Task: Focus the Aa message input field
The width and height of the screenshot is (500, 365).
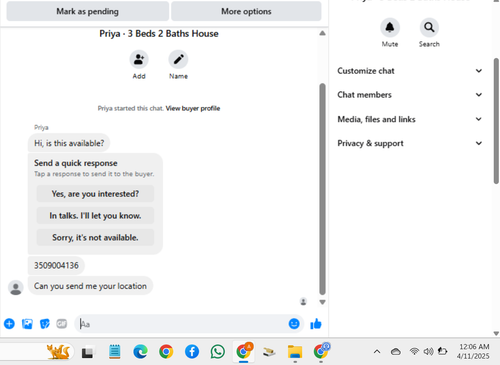Action: 182,324
